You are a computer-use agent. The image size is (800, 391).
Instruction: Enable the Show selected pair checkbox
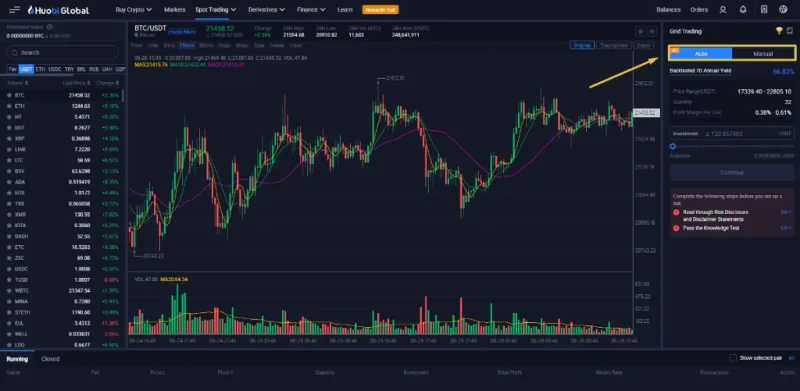(733, 358)
